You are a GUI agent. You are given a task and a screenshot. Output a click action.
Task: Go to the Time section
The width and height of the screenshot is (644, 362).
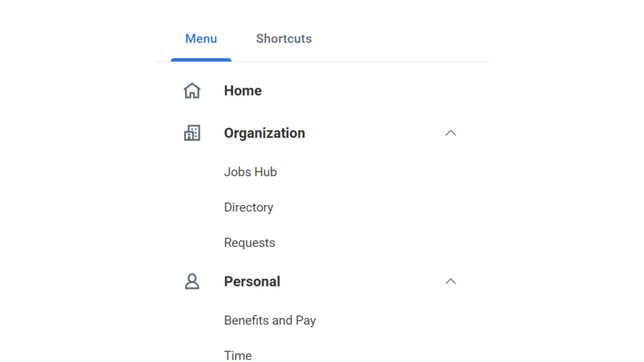click(x=237, y=355)
